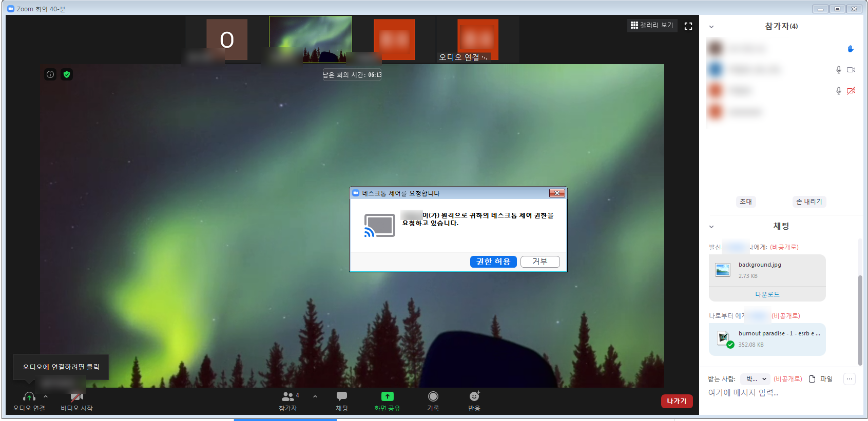Click the burnout paradise file name text
The image size is (868, 421).
point(779,333)
